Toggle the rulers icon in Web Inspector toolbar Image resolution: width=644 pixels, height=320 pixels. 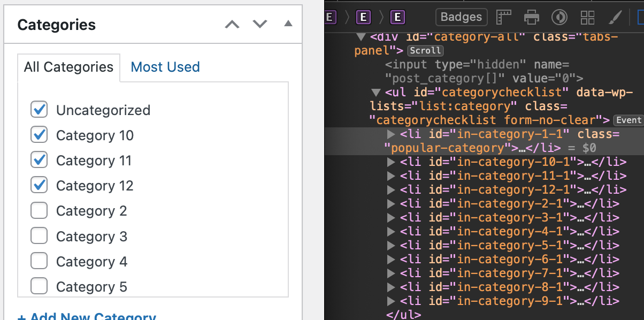pyautogui.click(x=503, y=17)
